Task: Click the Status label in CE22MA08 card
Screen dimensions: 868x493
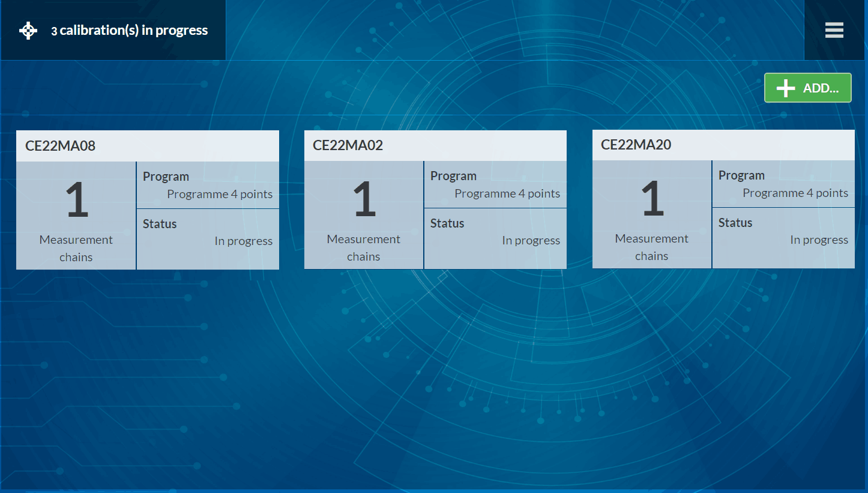Action: point(160,224)
